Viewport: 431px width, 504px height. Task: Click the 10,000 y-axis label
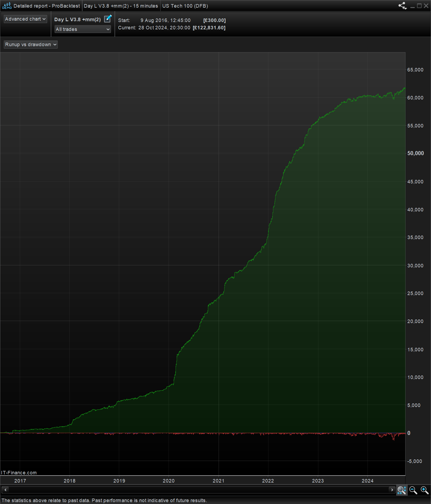point(415,377)
